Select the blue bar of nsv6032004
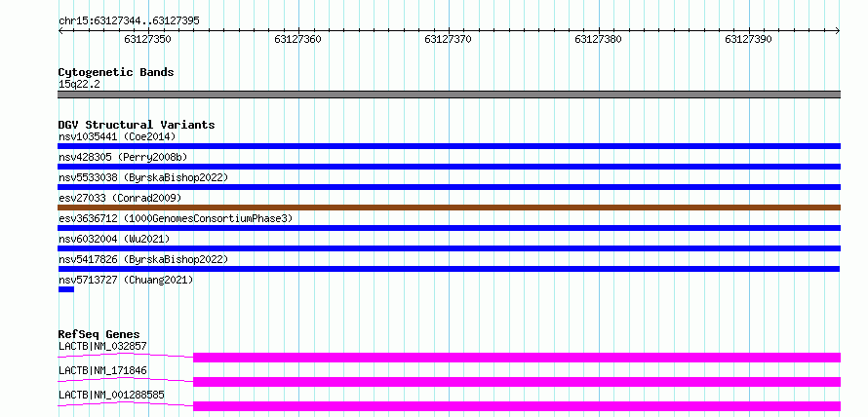 [449, 248]
